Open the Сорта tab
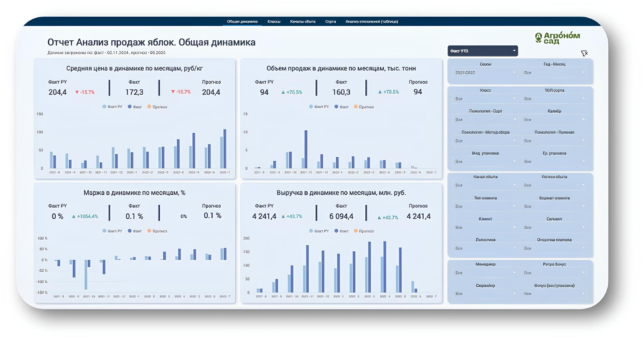The image size is (644, 344). click(x=331, y=21)
